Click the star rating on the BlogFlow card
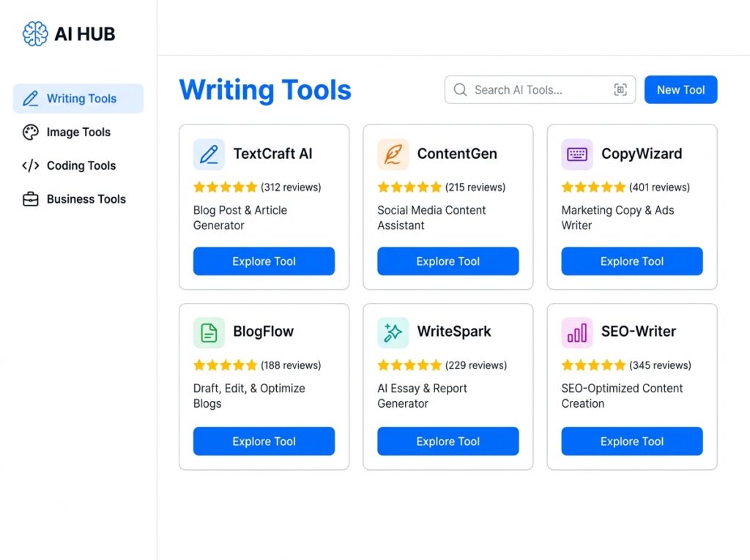This screenshot has height=560, width=750. point(226,365)
